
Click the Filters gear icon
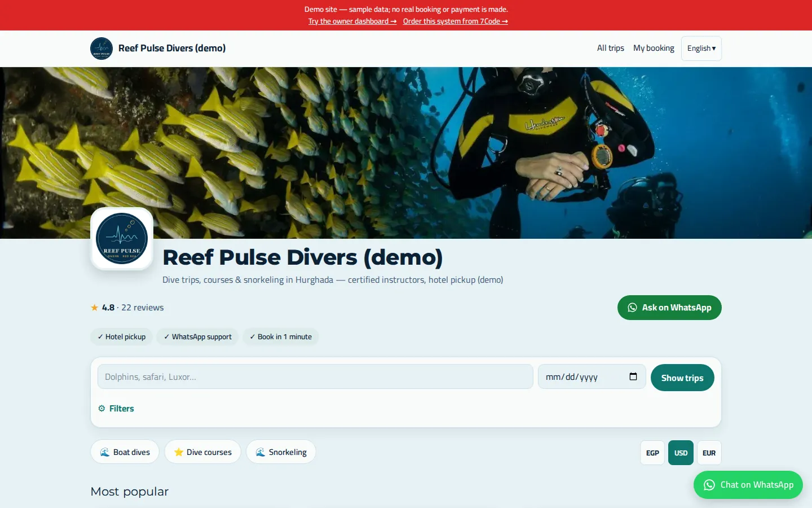[x=101, y=408]
